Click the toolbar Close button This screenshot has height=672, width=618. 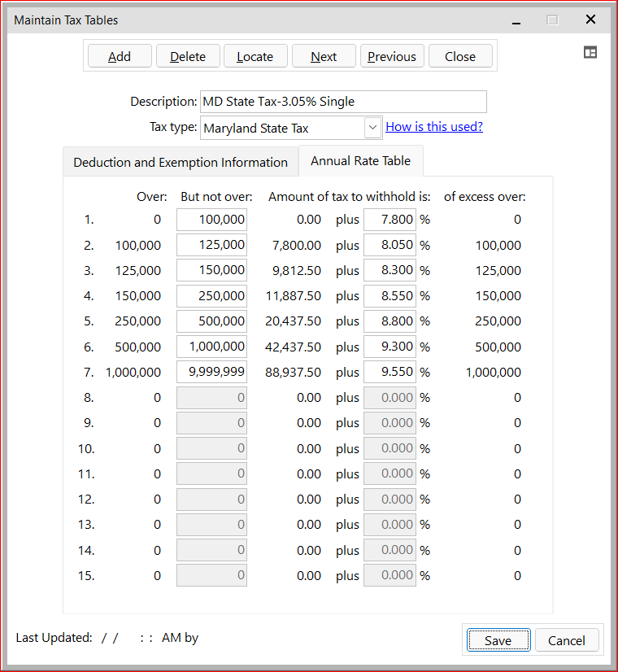tap(460, 56)
